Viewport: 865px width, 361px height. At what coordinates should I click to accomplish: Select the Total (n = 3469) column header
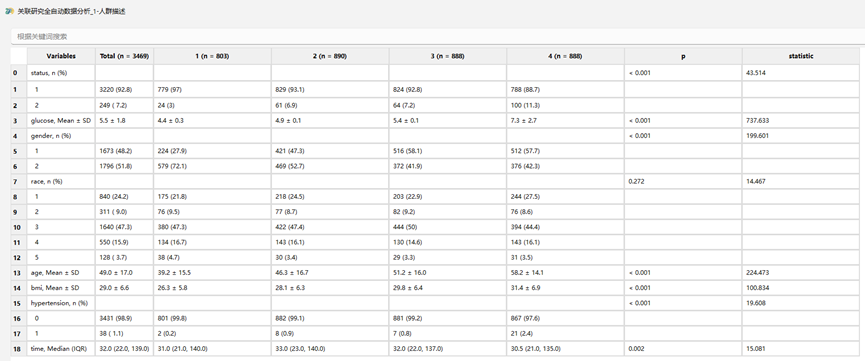click(x=124, y=56)
